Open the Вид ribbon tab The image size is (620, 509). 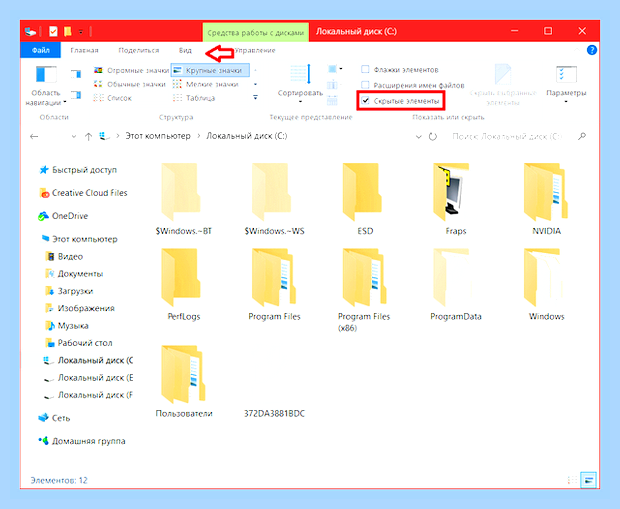185,50
